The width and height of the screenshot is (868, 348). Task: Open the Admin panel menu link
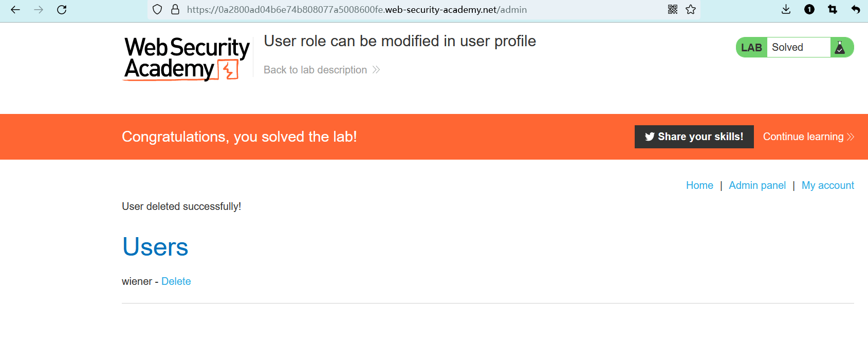pos(757,185)
